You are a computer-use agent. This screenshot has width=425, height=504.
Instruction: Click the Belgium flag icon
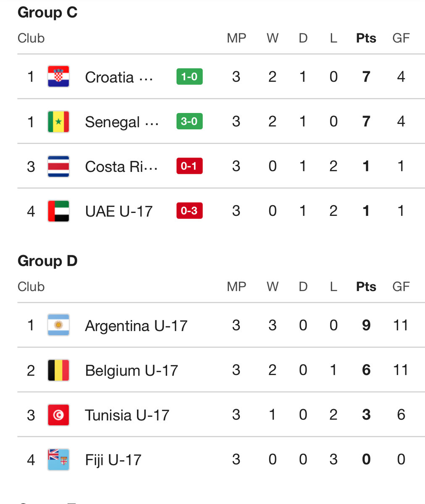pos(58,370)
